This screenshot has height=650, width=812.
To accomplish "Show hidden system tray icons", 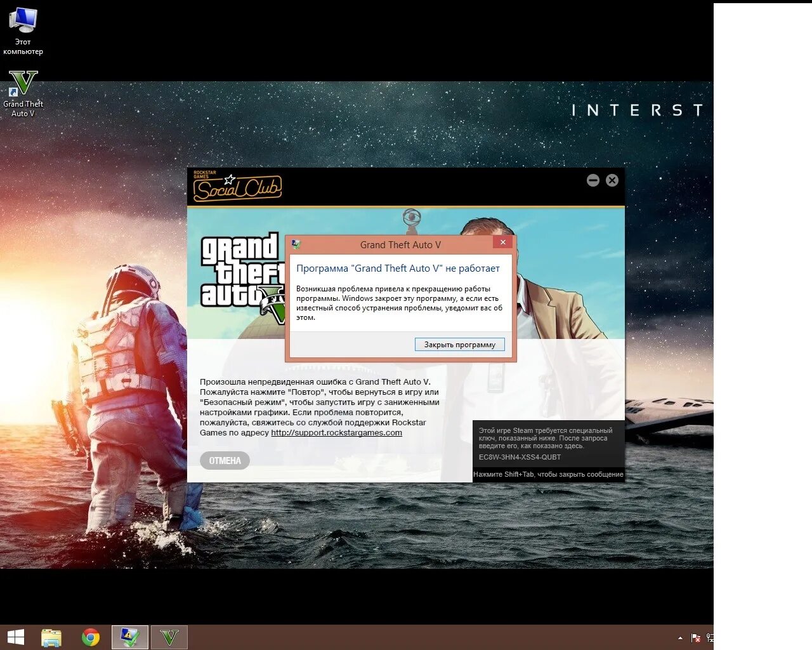I will (x=680, y=638).
